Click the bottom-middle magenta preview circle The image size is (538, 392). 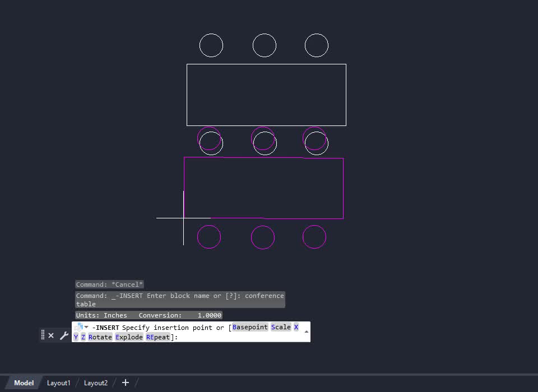(x=263, y=237)
